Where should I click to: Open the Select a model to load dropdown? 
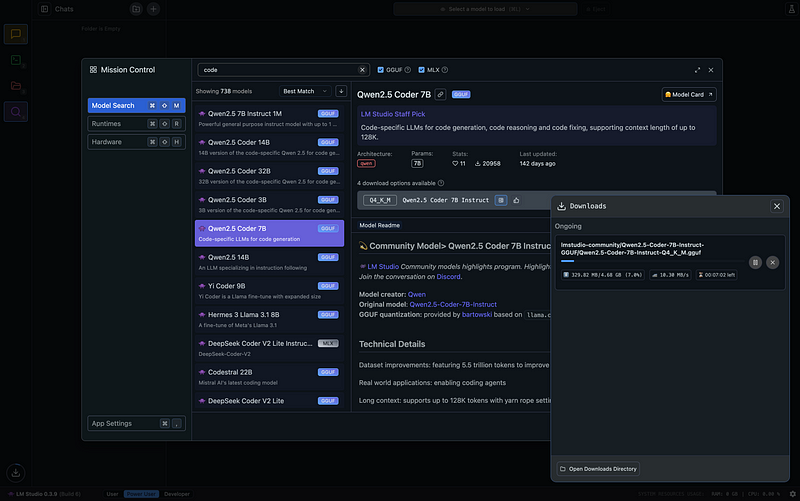[485, 9]
